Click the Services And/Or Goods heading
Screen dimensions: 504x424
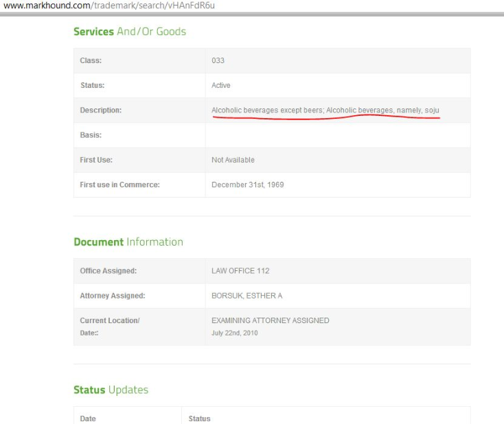129,32
